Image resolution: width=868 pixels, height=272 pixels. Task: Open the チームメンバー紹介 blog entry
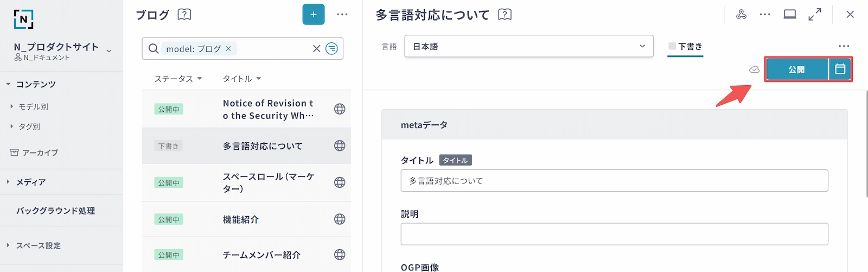[261, 255]
